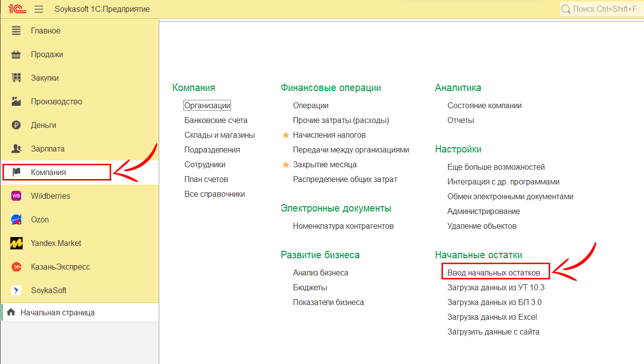644x364 pixels.
Task: Select the SoykaSoft section
Action: tap(79, 290)
